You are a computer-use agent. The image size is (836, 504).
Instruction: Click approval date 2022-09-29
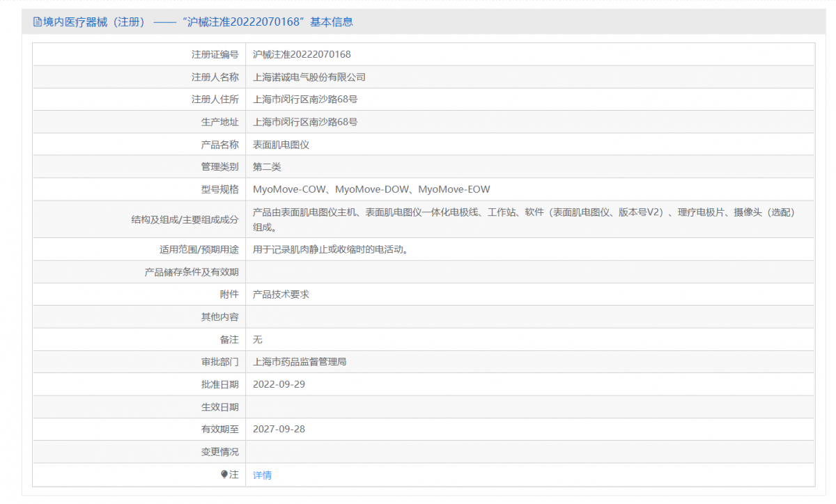(x=279, y=384)
